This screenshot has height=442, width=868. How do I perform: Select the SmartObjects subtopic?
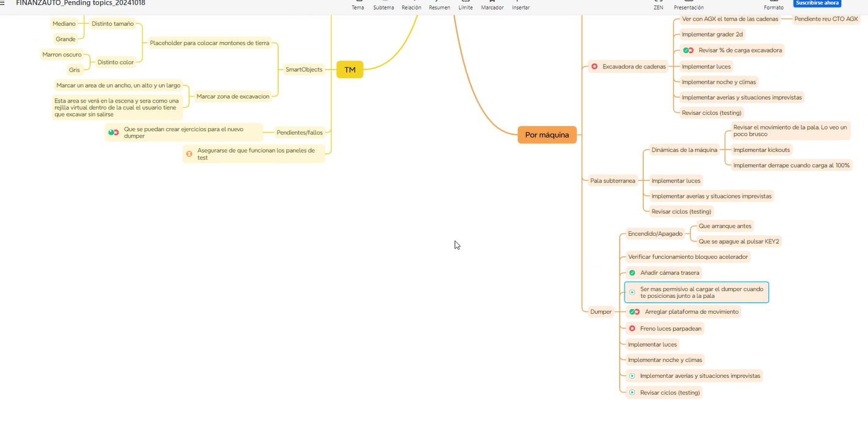[304, 70]
